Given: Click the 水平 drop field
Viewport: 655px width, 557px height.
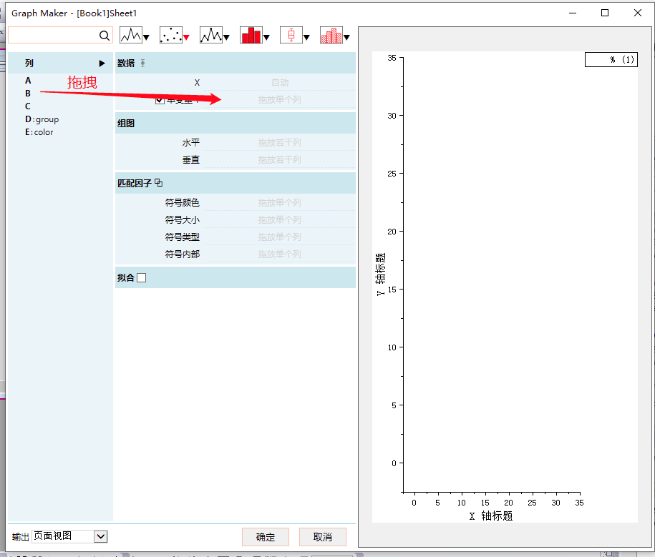Looking at the screenshot, I should (279, 143).
